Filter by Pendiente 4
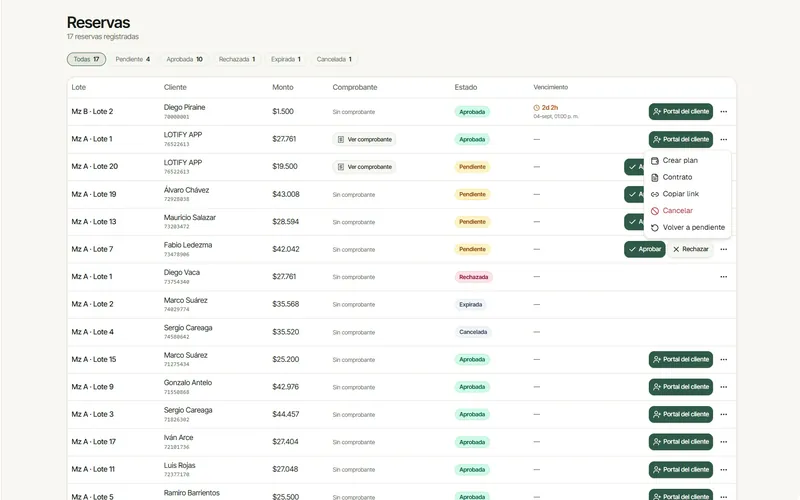Image resolution: width=800 pixels, height=500 pixels. click(x=133, y=59)
